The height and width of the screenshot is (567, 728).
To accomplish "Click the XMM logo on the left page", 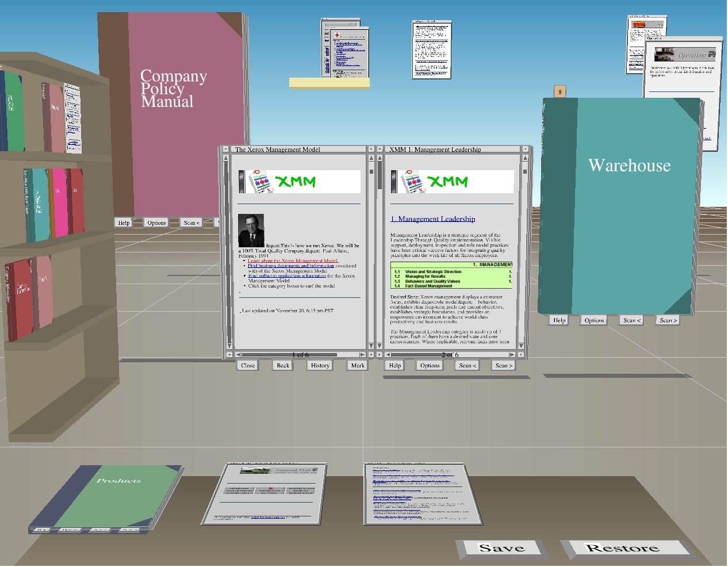I will 296,182.
